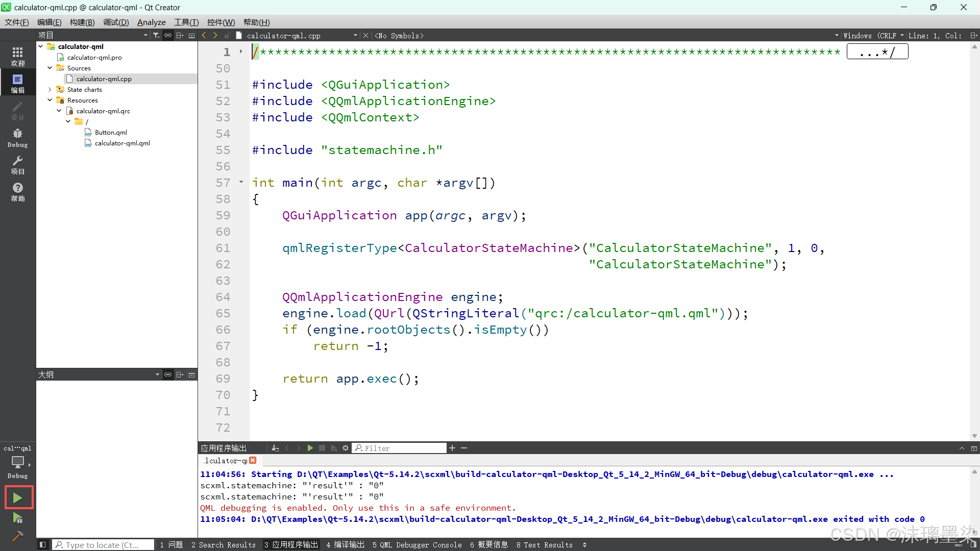Open the Welcome (欢迎) mode
Screen dimensions: 980x551
[18, 56]
